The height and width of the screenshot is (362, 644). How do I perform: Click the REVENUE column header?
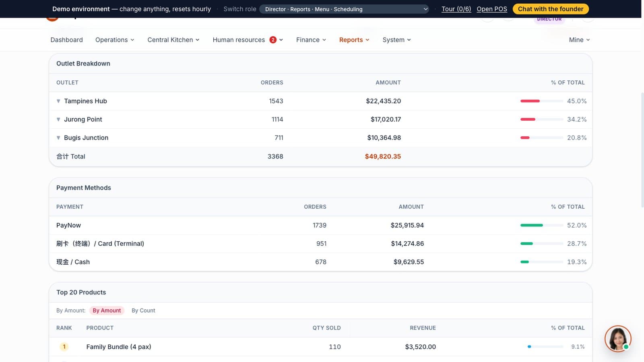coord(423,328)
